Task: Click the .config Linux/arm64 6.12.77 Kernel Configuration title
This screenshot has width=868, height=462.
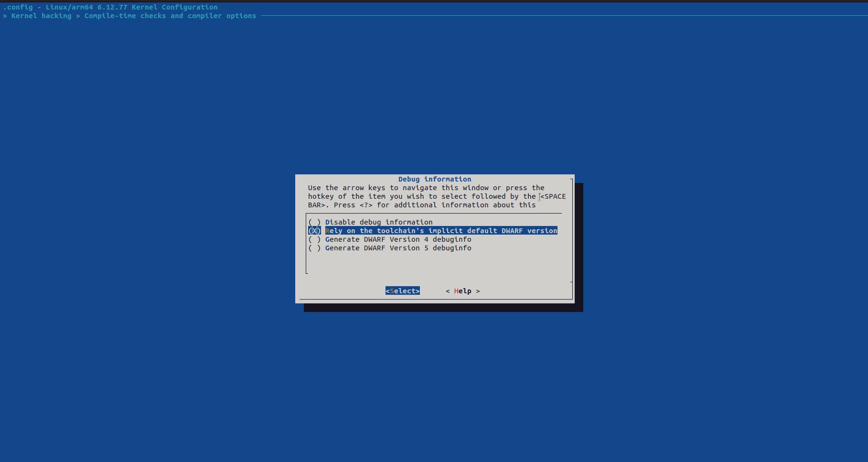Action: pyautogui.click(x=110, y=7)
